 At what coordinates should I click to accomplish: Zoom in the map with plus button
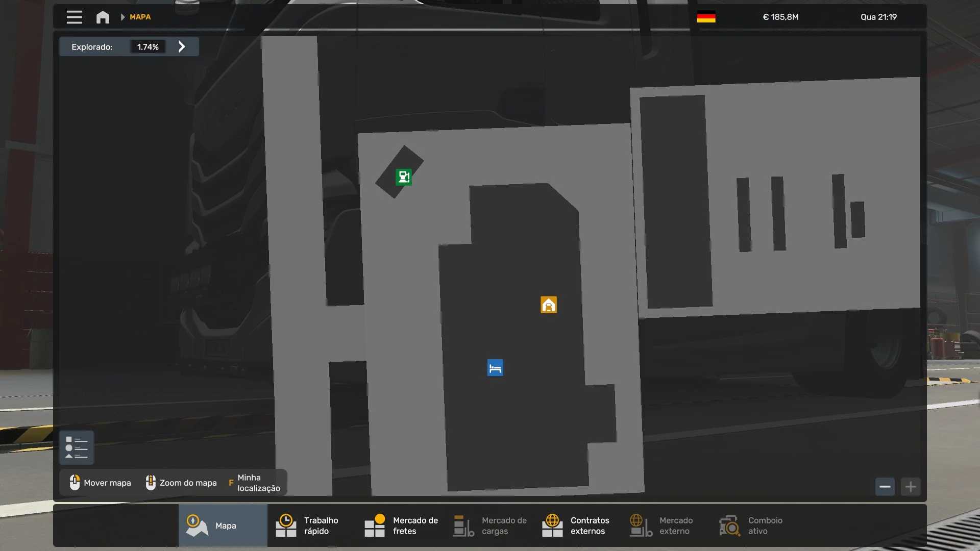[x=911, y=487]
